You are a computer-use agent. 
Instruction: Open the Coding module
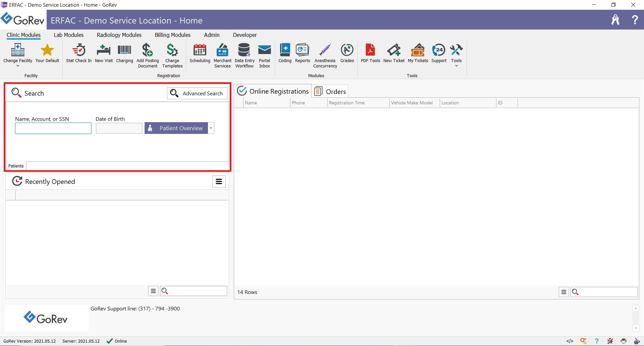285,53
